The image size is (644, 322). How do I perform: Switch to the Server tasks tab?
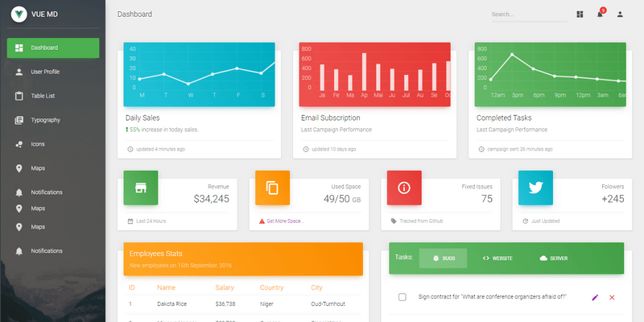coord(554,258)
